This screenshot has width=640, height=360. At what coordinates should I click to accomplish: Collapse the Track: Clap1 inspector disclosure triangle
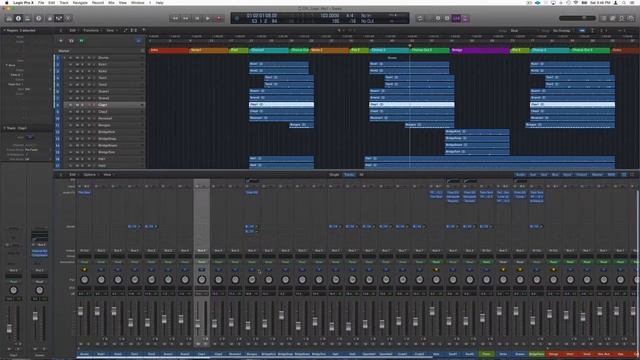[4, 128]
